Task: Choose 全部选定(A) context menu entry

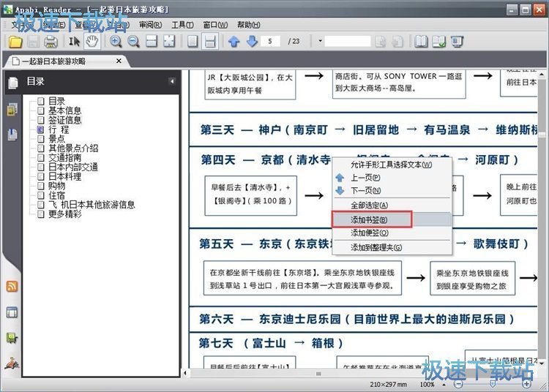Action: click(x=392, y=206)
